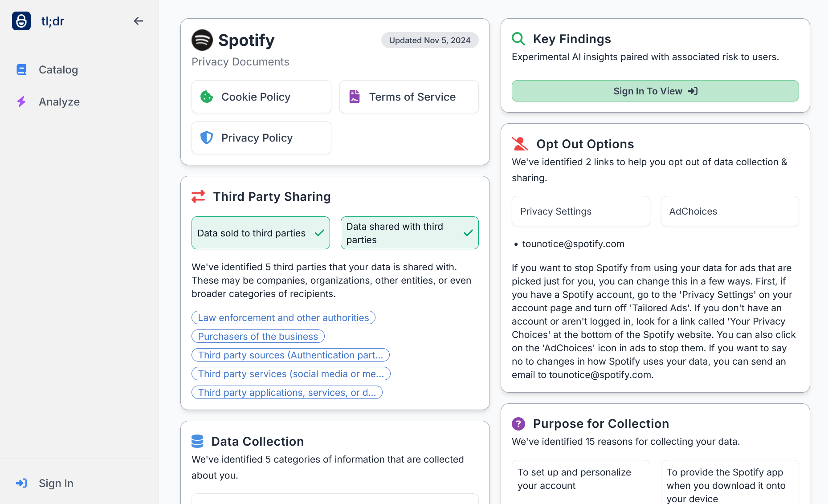Image resolution: width=828 pixels, height=504 pixels.
Task: Select the Data shared with third parties card
Action: coord(409,233)
